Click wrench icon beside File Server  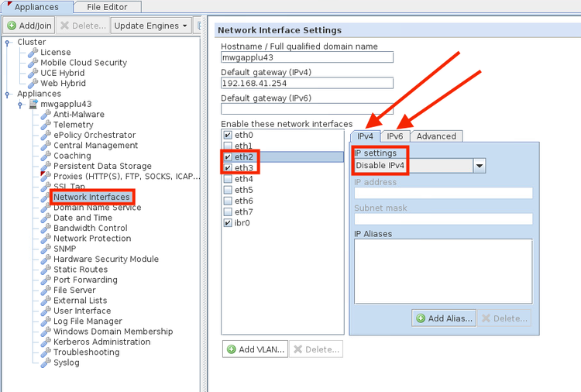click(x=46, y=290)
